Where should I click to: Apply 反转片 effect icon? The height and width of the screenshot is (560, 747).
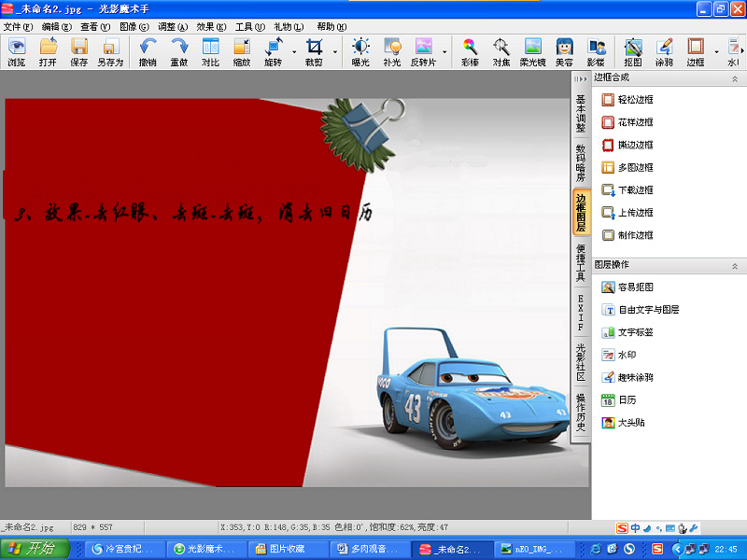pos(424,52)
